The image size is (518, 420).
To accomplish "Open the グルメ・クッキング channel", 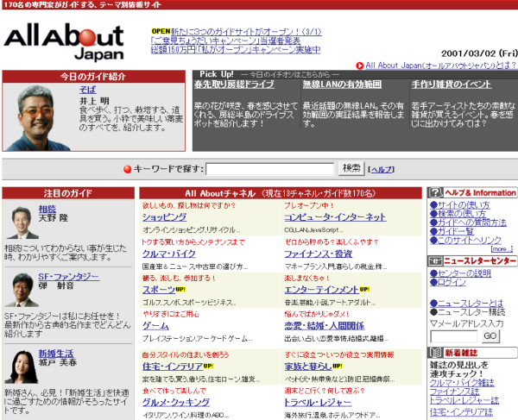I will pyautogui.click(x=176, y=403).
